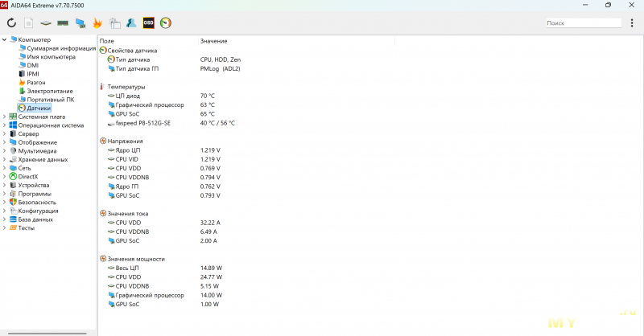Click the network monitor toolbar icon
This screenshot has width=644, height=336.
pyautogui.click(x=80, y=23)
